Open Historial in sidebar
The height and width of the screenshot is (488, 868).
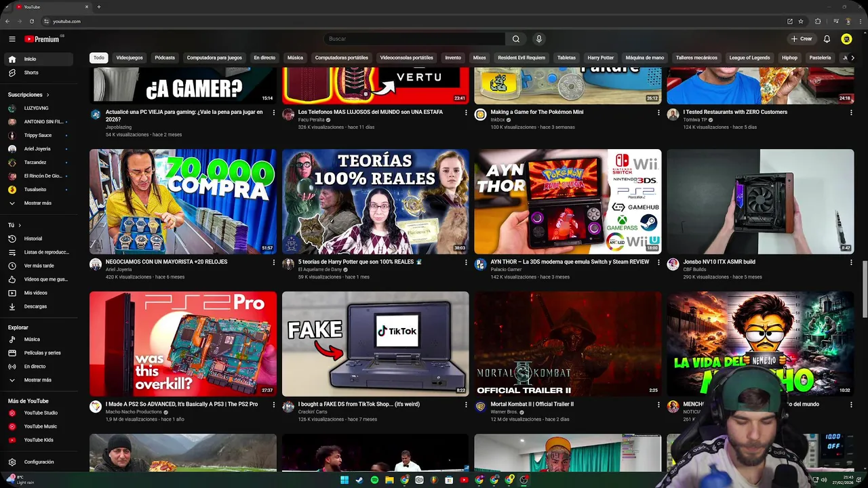pyautogui.click(x=39, y=239)
